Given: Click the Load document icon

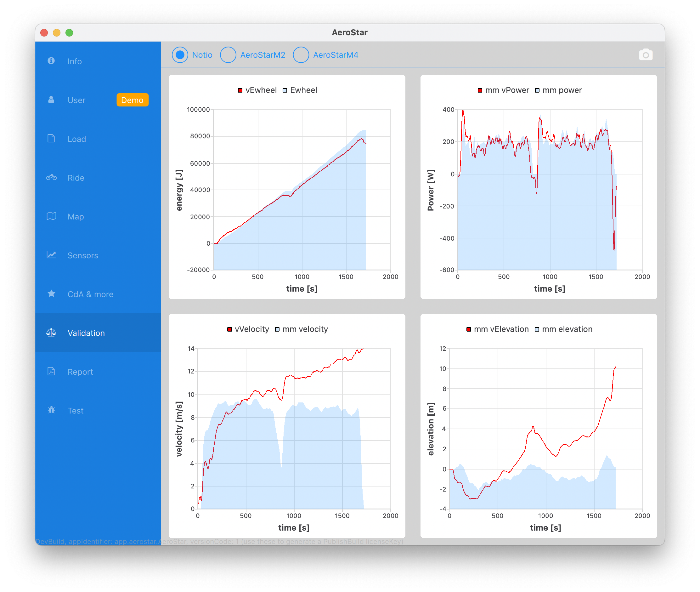Looking at the screenshot, I should click(x=51, y=138).
